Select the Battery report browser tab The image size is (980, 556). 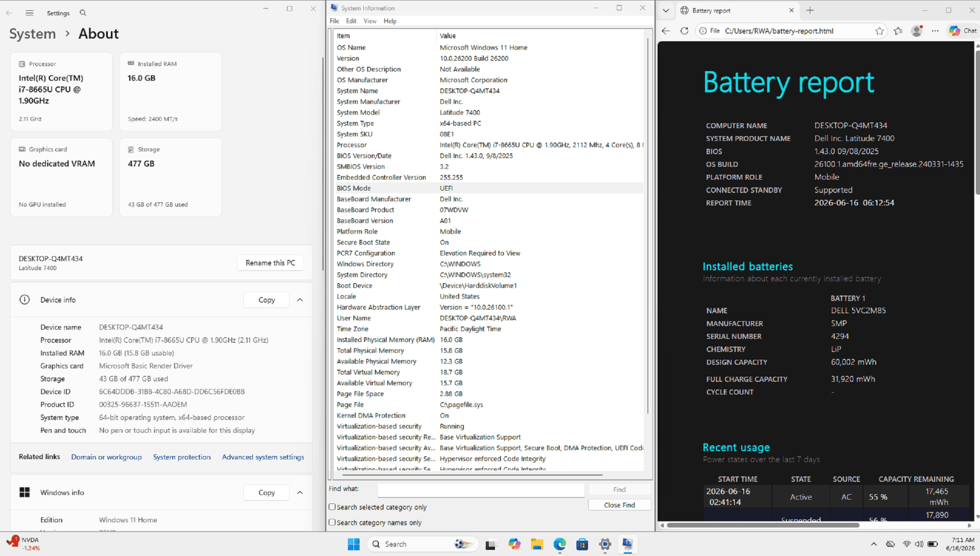[x=737, y=10]
